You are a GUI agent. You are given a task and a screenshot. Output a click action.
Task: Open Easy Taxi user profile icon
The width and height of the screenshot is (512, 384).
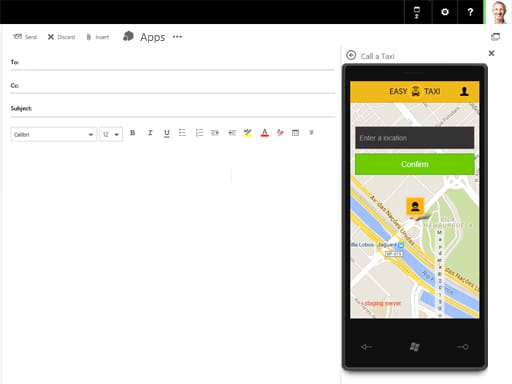[x=464, y=91]
